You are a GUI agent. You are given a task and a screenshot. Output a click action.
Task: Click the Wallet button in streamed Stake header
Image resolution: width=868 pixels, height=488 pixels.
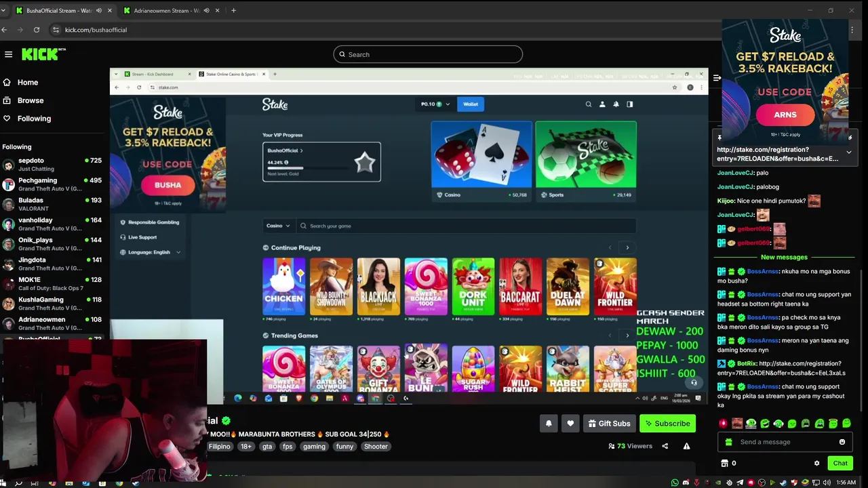471,104
